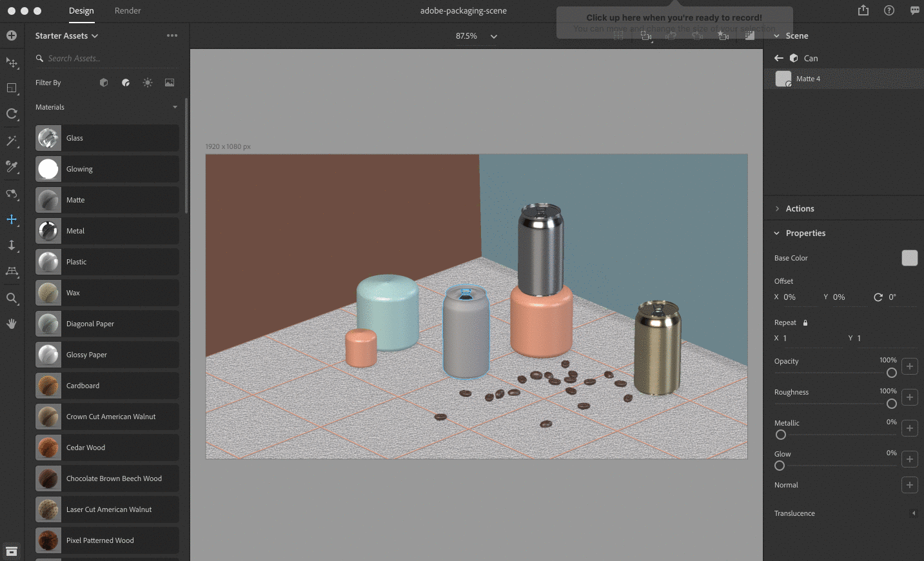Image resolution: width=924 pixels, height=561 pixels.
Task: Toggle the lights filter in the asset filters
Action: (x=148, y=83)
